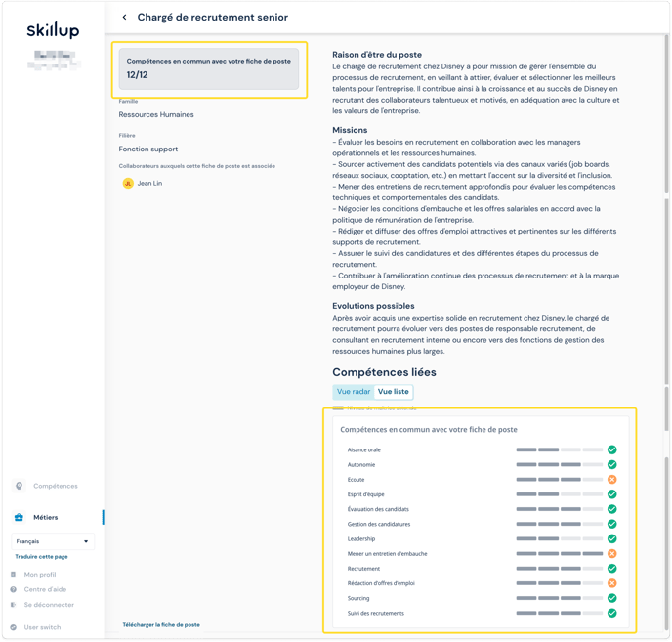
Task: Click the Skillup logo
Action: point(52,30)
